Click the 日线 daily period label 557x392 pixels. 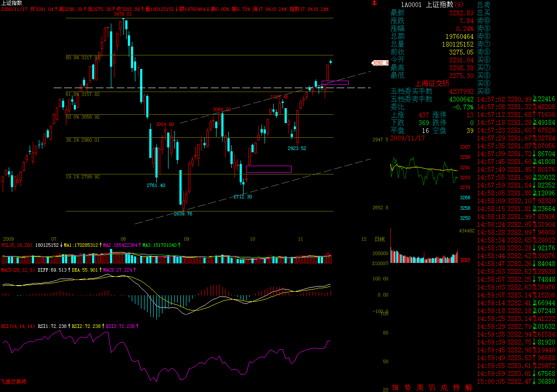point(379,239)
